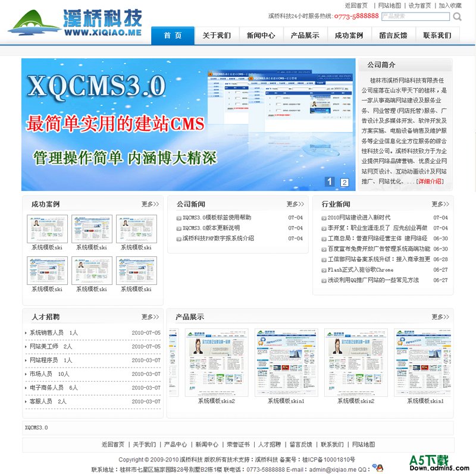This screenshot has height=474, width=476.
Task: Open the 新闻中心 navigation tab
Action: [x=261, y=36]
